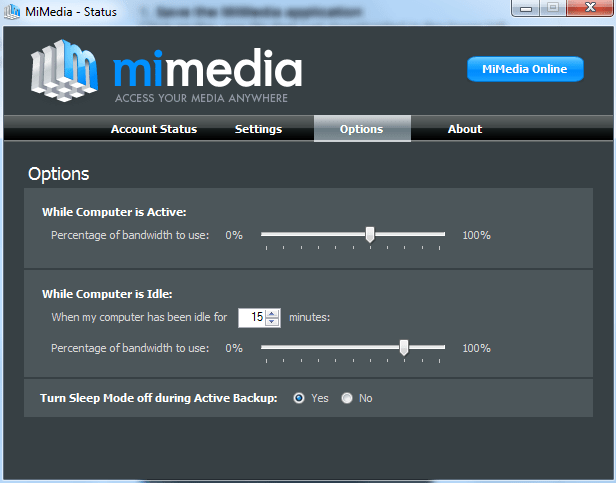Switch to the Settings tab
616x483 pixels.
pyautogui.click(x=258, y=129)
